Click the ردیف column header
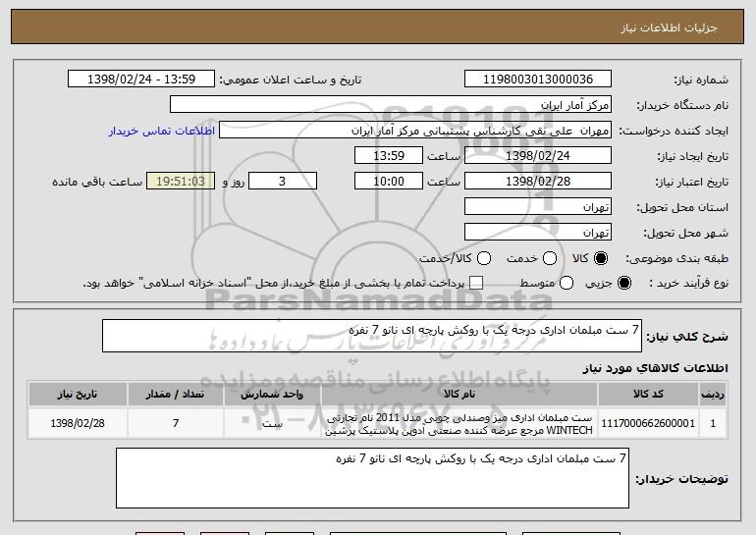The width and height of the screenshot is (756, 535). [713, 395]
